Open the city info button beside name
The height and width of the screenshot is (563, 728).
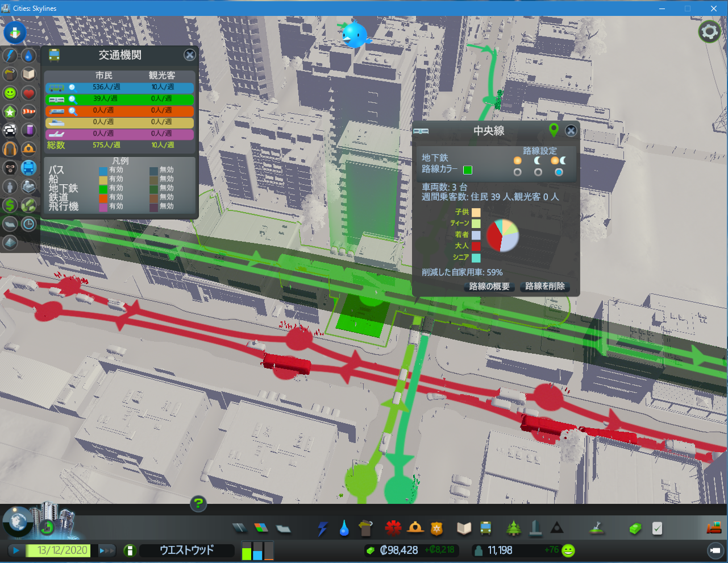130,550
